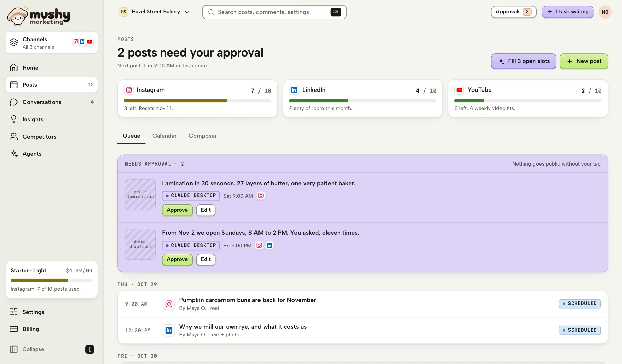Click the Instagram icon on the Instagram quota card
The width and height of the screenshot is (622, 364).
point(129,90)
